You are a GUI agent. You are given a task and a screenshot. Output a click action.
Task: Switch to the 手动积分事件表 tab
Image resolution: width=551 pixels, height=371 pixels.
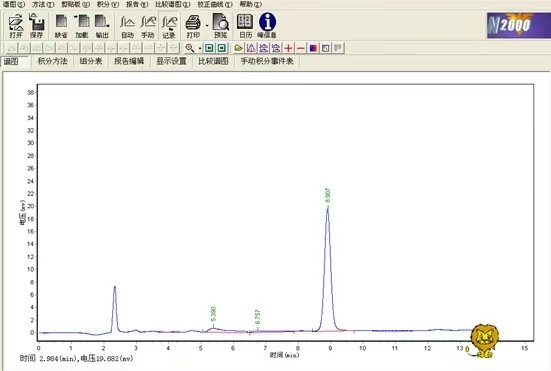tap(267, 61)
